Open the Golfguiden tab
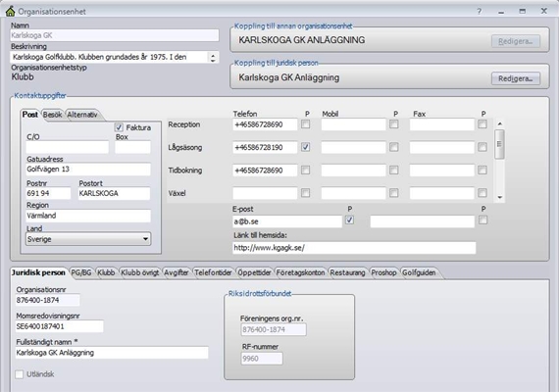 click(420, 272)
